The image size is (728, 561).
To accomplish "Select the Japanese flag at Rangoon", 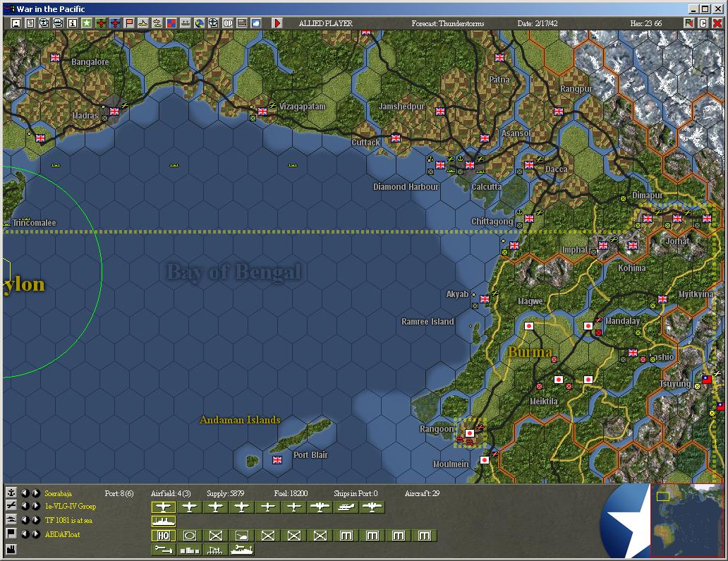I will coord(469,433).
